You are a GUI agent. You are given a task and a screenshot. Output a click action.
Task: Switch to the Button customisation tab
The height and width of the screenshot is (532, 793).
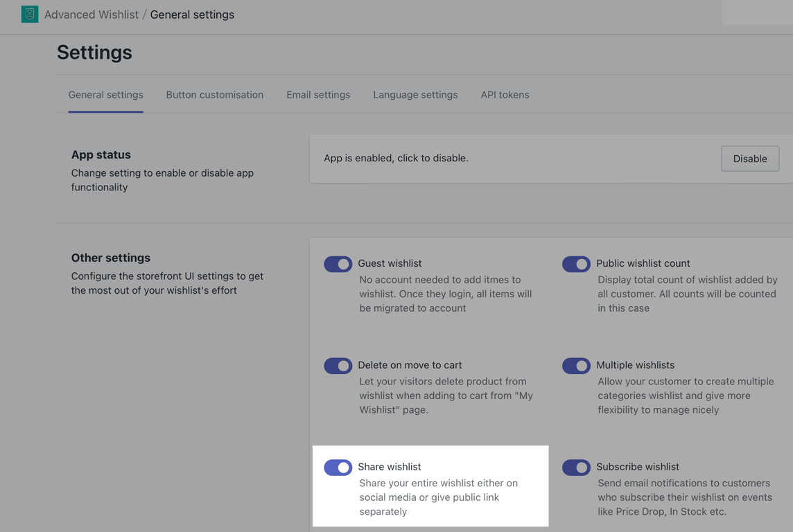pyautogui.click(x=214, y=95)
